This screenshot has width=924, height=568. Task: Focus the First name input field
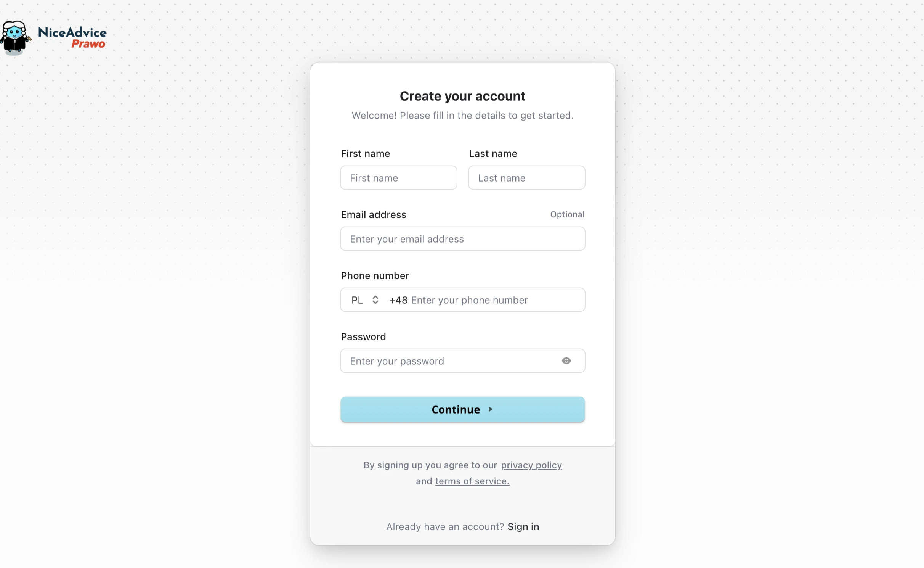point(398,178)
